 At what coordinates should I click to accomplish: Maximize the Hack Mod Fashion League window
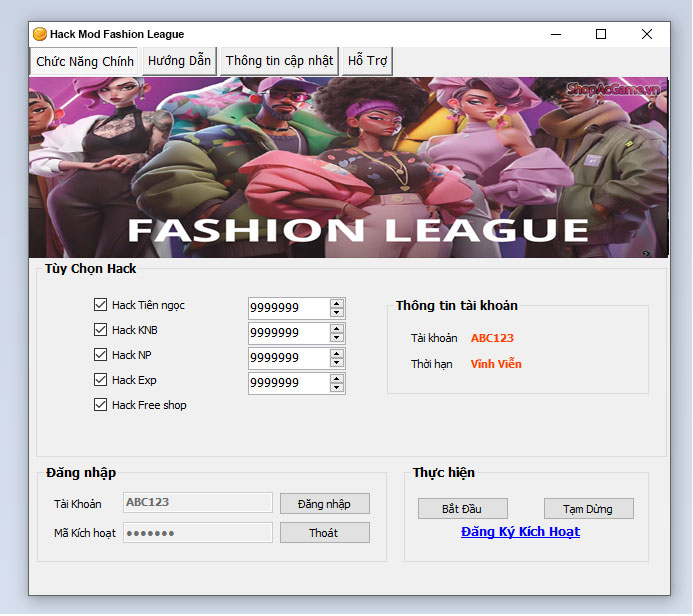tap(601, 34)
